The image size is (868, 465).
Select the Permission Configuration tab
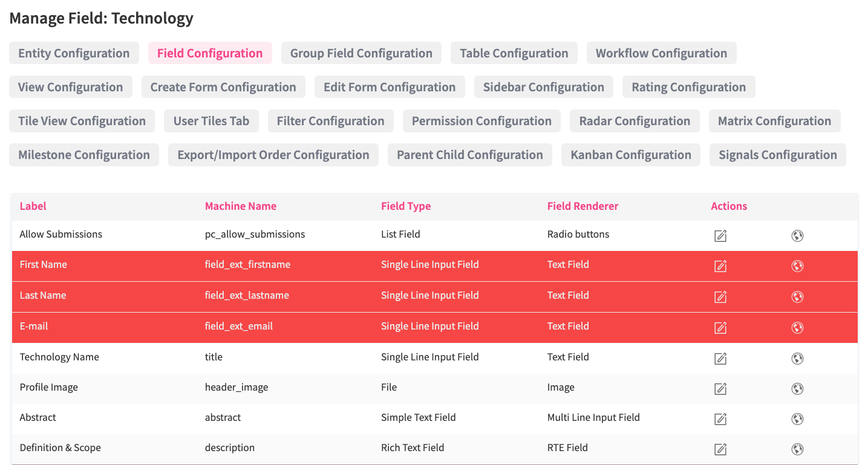(481, 121)
